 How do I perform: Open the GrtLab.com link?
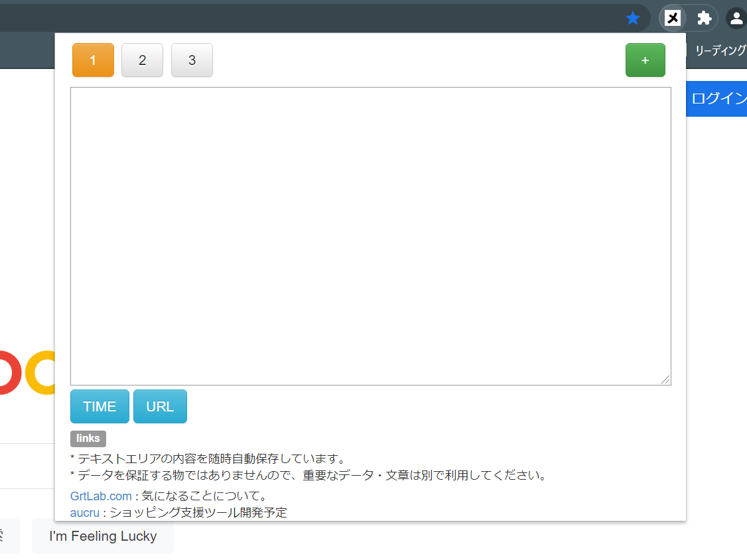point(101,496)
